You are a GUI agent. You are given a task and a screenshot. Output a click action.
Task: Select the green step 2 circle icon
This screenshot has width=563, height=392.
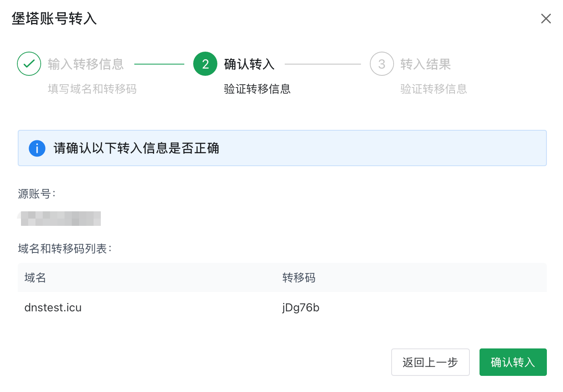[205, 64]
